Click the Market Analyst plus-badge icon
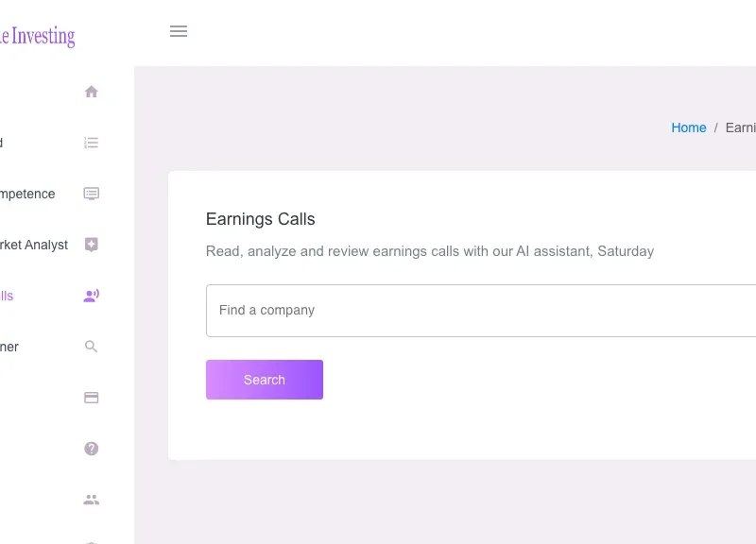The height and width of the screenshot is (544, 756). click(x=91, y=245)
